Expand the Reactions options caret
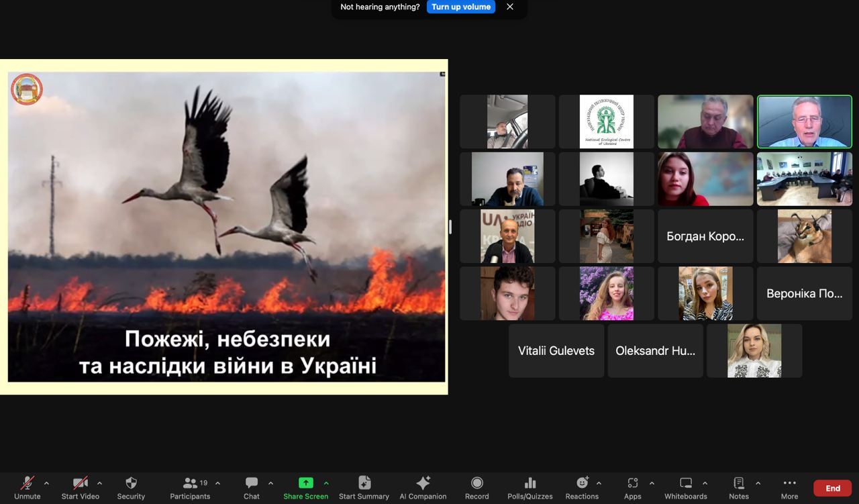 tap(599, 483)
